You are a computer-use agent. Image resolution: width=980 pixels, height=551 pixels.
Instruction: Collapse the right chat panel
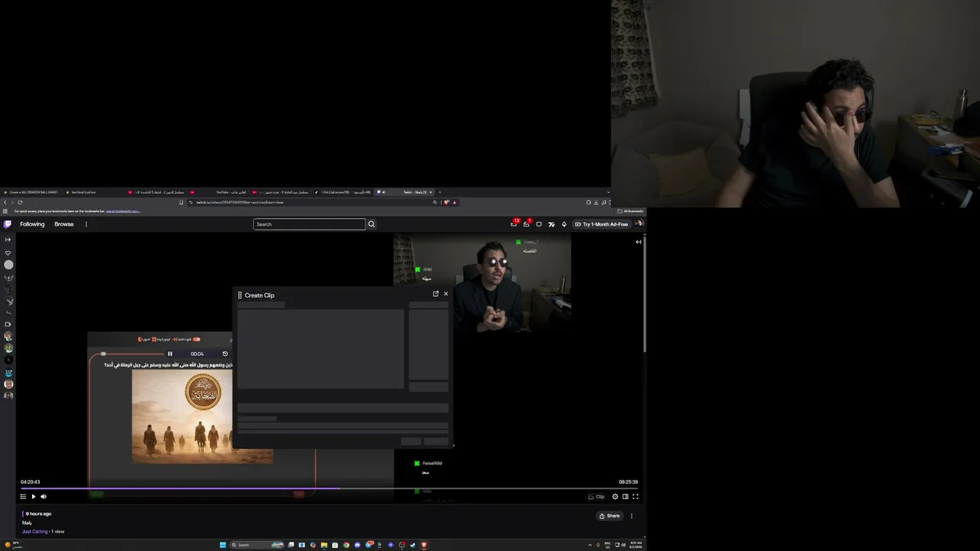639,242
